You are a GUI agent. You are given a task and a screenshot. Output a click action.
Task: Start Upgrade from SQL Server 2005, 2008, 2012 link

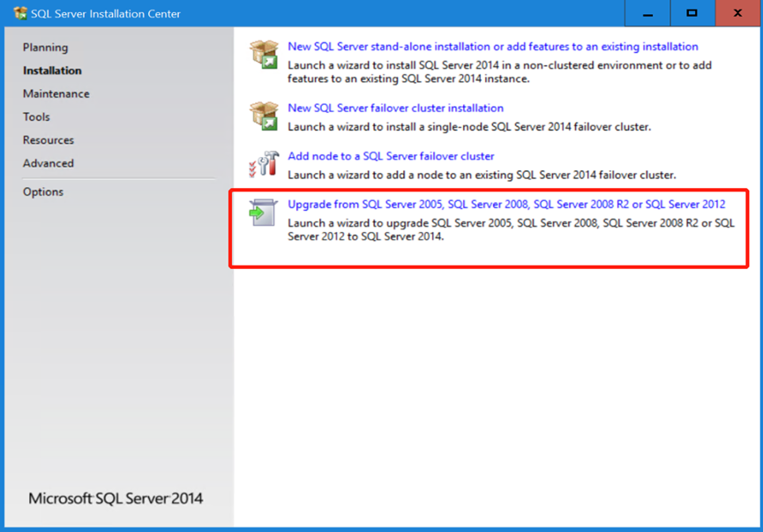[x=506, y=205]
